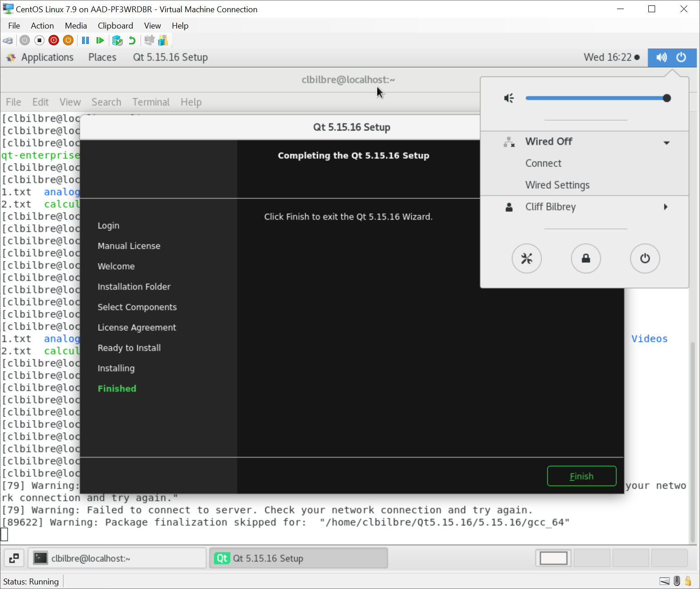Screen dimensions: 700x589
Task: Click the Videos folder name in the terminal
Action: click(649, 338)
